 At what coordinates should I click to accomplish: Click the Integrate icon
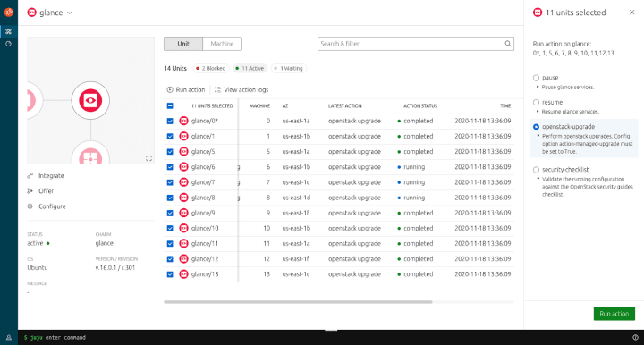pyautogui.click(x=30, y=175)
